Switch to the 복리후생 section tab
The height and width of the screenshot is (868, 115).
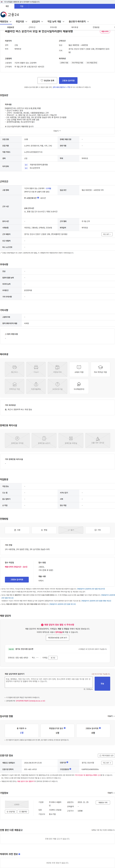tap(75, 27)
